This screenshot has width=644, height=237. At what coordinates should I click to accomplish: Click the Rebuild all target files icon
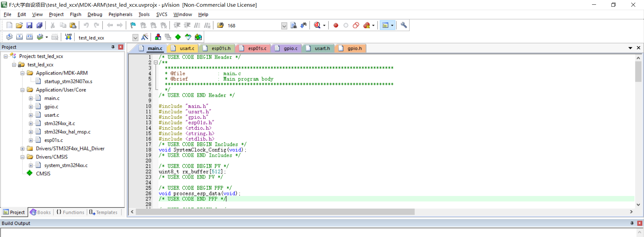coord(30,37)
